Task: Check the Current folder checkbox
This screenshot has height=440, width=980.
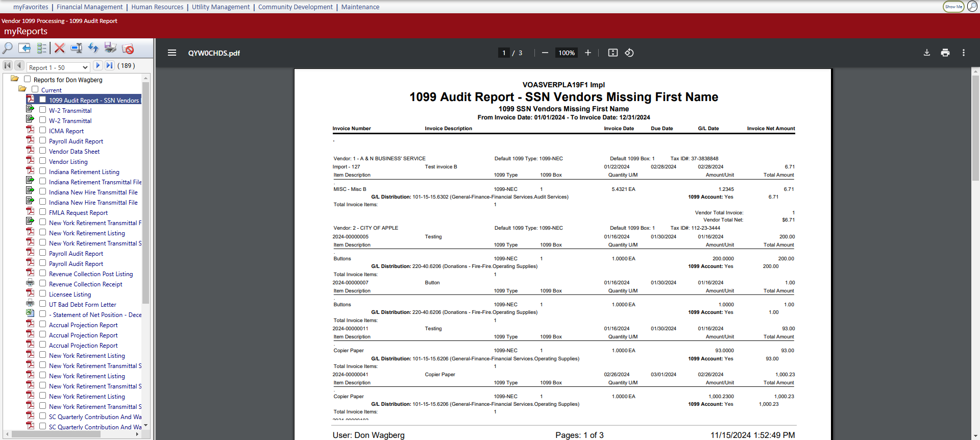Action: coord(35,89)
